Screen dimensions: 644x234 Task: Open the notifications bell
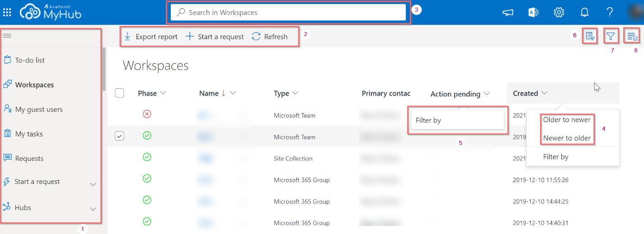[x=585, y=13]
